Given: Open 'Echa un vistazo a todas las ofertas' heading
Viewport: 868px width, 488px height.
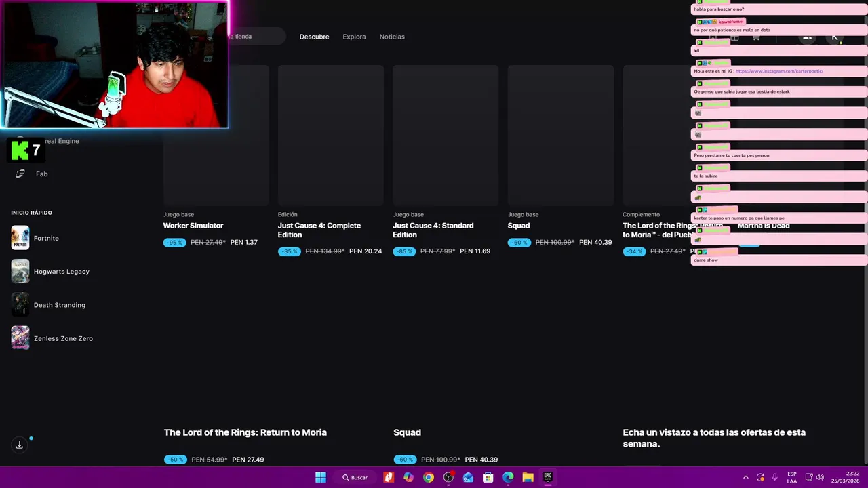Looking at the screenshot, I should click(714, 438).
